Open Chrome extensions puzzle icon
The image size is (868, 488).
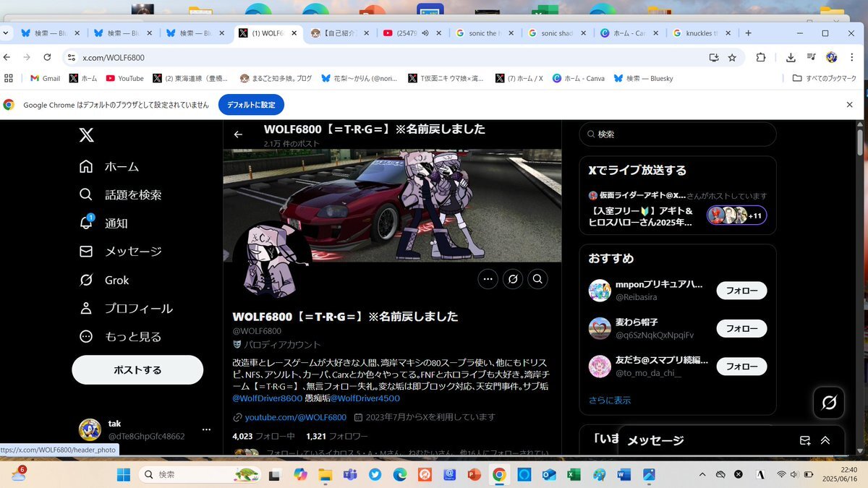click(x=761, y=57)
